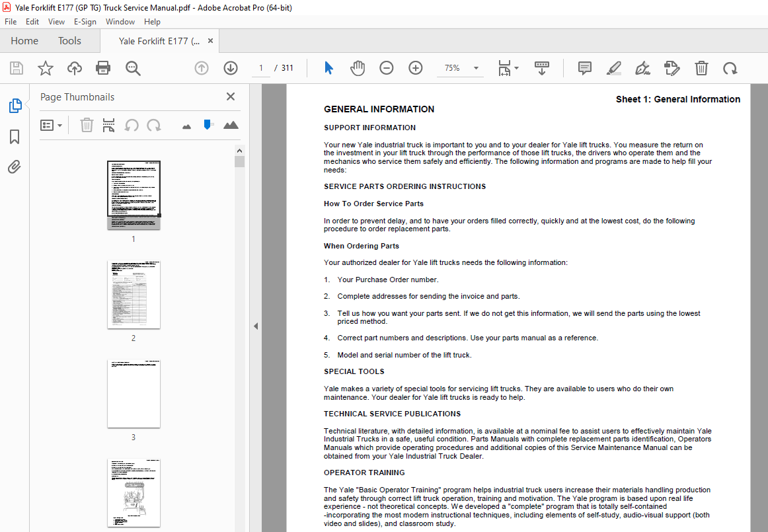This screenshot has width=768, height=532.
Task: Select the highlight text tool
Action: [x=614, y=68]
